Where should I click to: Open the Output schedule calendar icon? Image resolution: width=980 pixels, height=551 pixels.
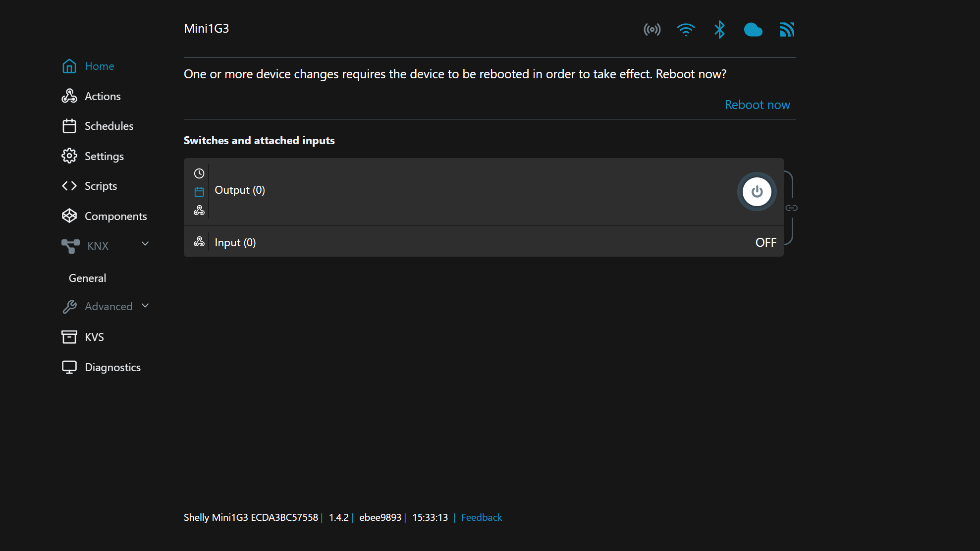tap(199, 192)
